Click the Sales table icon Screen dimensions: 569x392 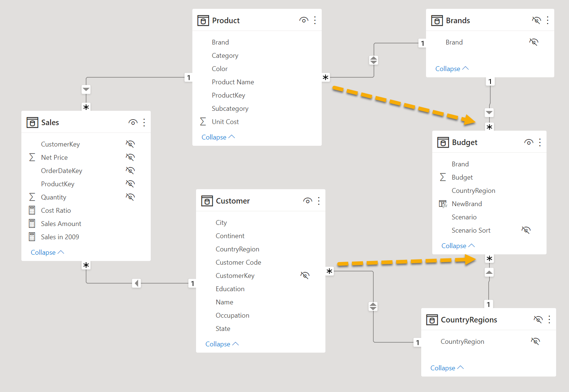(32, 123)
